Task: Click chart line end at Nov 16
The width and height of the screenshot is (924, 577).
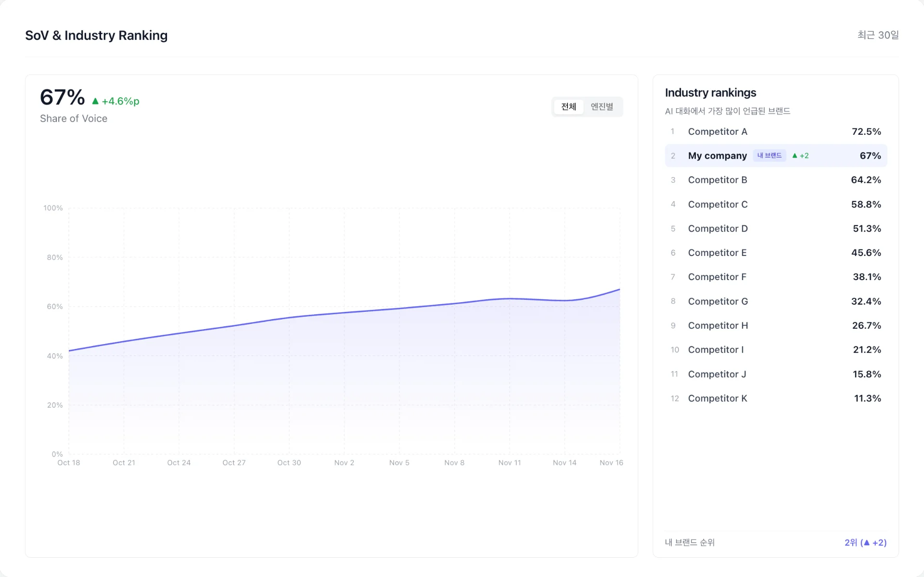Action: tap(619, 289)
